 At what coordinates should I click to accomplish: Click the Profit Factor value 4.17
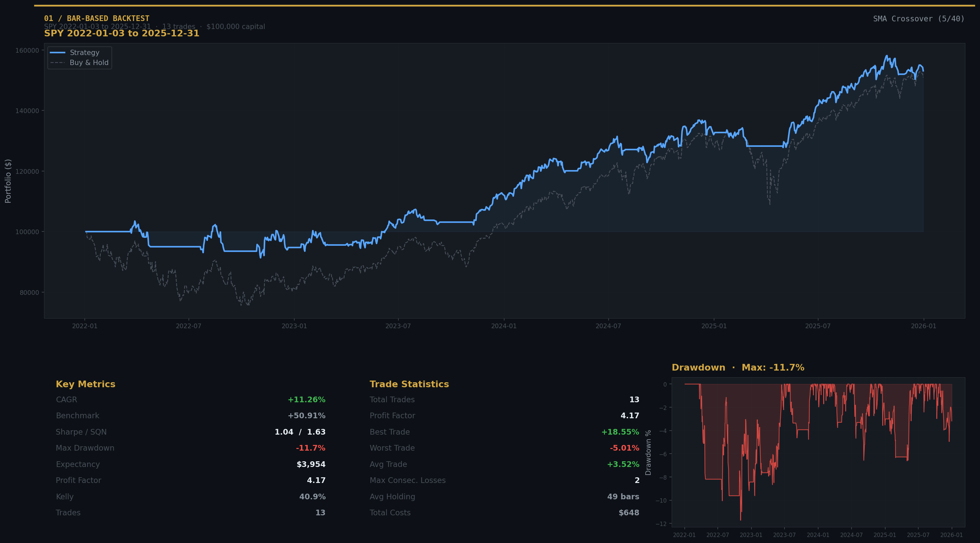click(x=316, y=480)
